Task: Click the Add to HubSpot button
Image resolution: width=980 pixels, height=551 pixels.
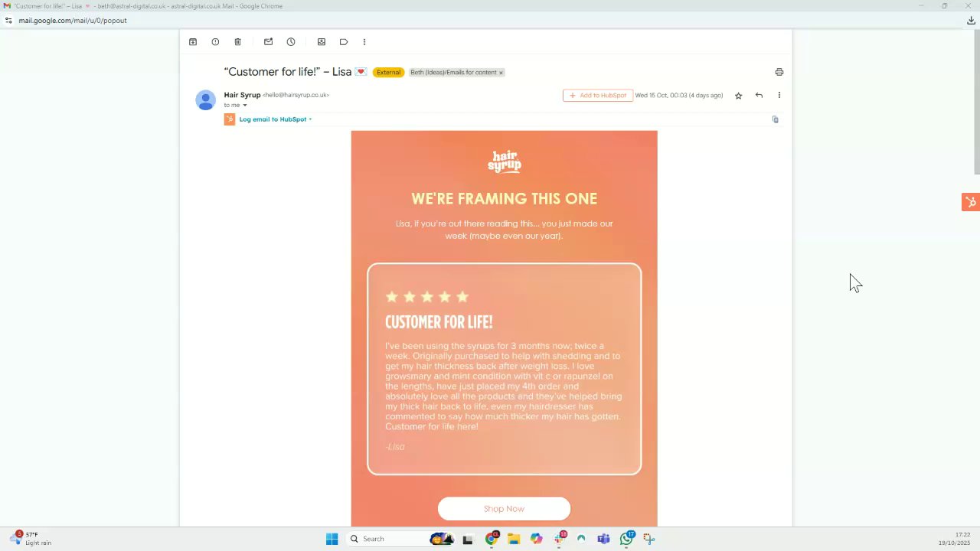Action: click(x=598, y=96)
